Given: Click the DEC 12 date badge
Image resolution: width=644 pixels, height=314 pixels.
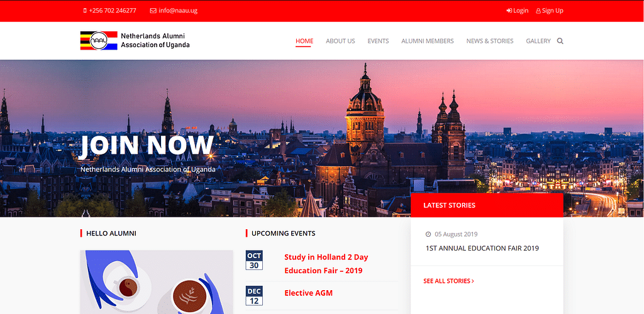Looking at the screenshot, I should (254, 296).
